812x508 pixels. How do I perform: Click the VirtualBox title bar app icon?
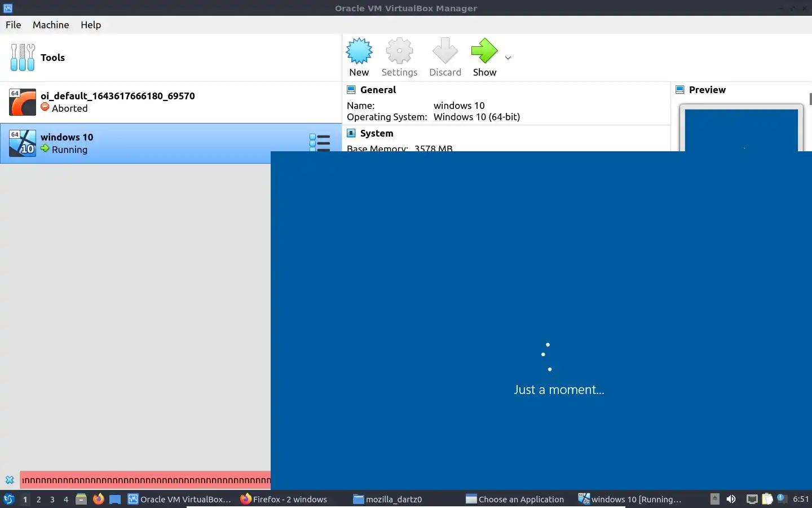(8, 8)
